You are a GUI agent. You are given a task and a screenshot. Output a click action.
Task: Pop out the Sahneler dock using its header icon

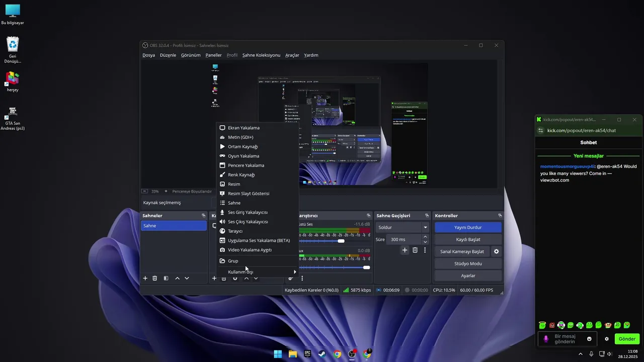point(204,216)
